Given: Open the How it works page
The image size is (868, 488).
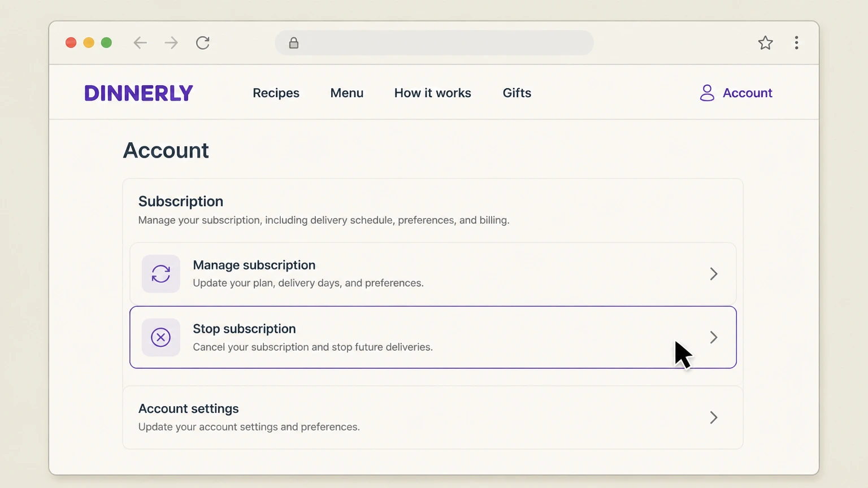Looking at the screenshot, I should pos(433,93).
